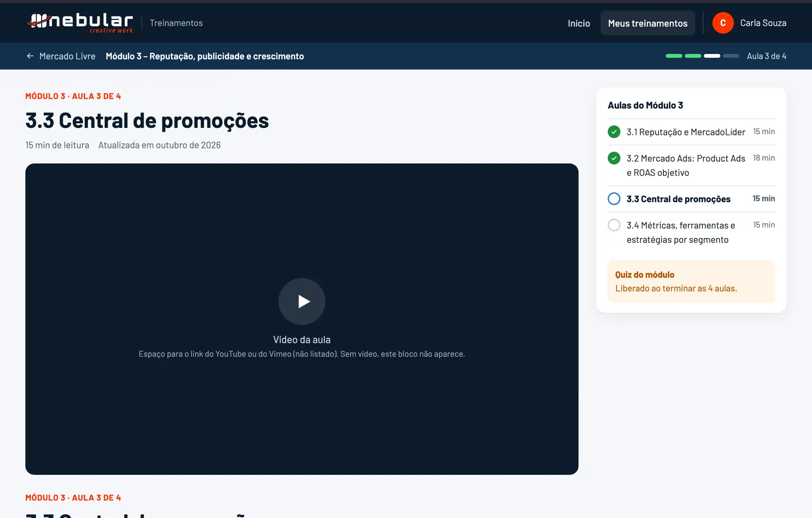Click green checkmark of lesson 3.2
This screenshot has width=812, height=518.
tap(614, 158)
